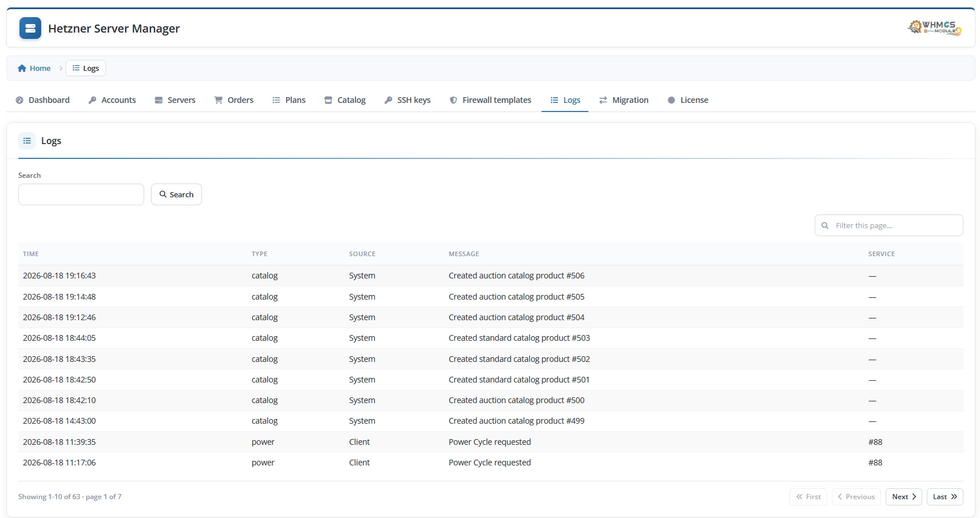Click message 'Created standard catalog product #501'
This screenshot has width=980, height=518.
[519, 380]
